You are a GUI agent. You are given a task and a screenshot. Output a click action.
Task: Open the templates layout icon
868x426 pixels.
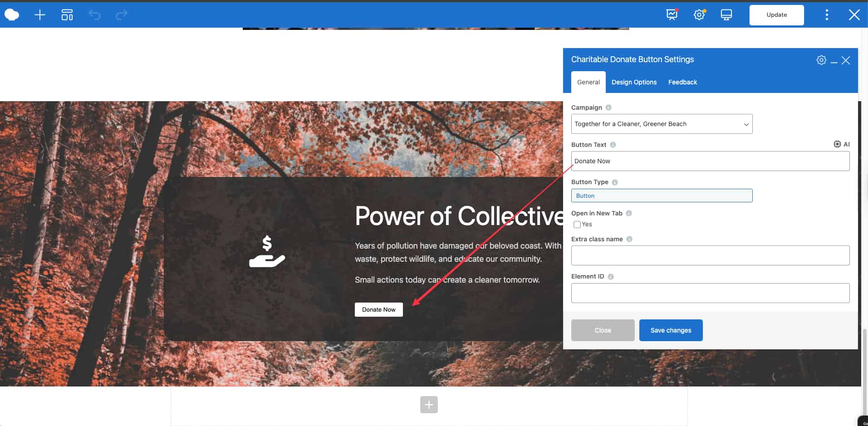[67, 15]
